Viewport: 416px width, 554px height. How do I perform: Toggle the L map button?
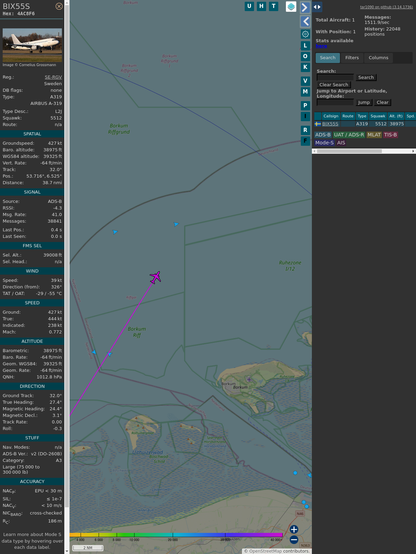pos(305,45)
